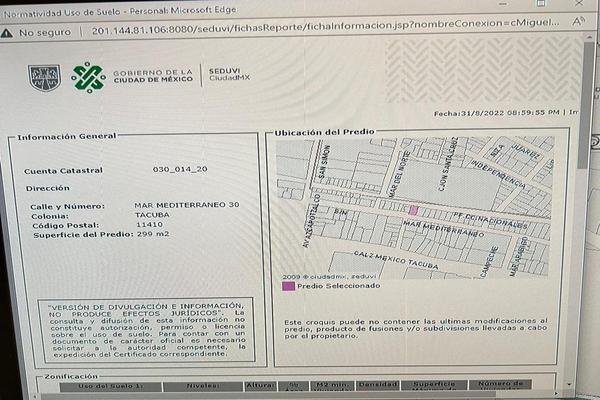Click the Mexico City coat of arms logo
The height and width of the screenshot is (400, 600).
44,77
